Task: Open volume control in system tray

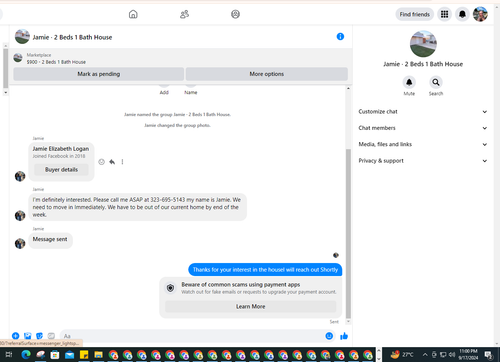Action: 452,354
